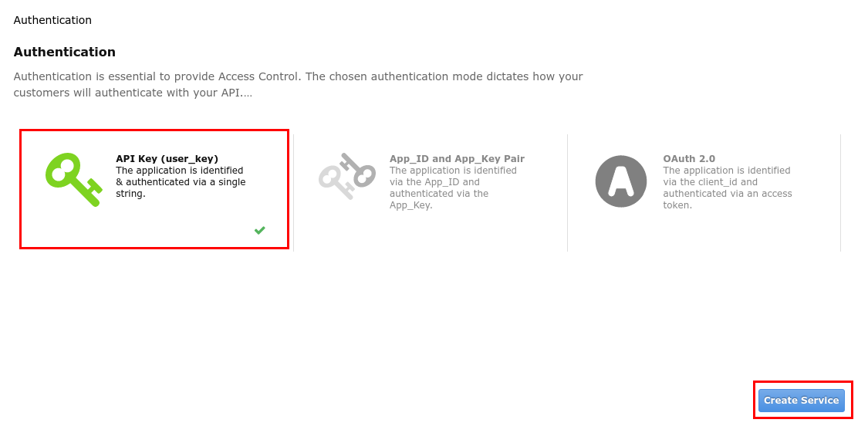Image resolution: width=868 pixels, height=433 pixels.
Task: Click the green checkmark on the API Key card
Action: pos(260,230)
